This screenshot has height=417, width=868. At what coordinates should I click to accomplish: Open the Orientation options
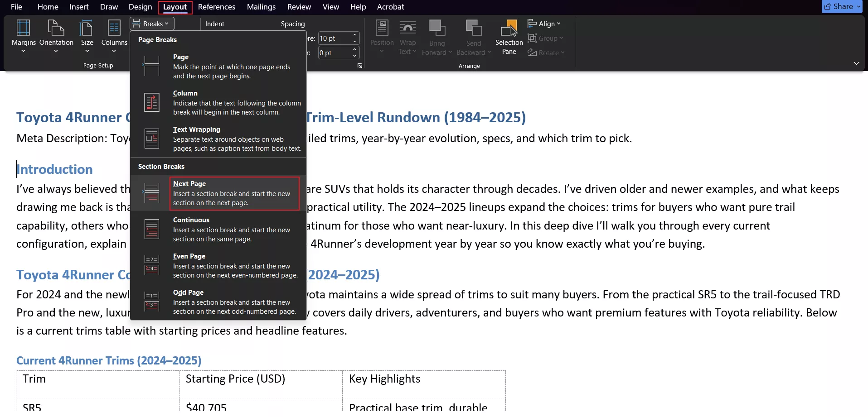tap(56, 35)
